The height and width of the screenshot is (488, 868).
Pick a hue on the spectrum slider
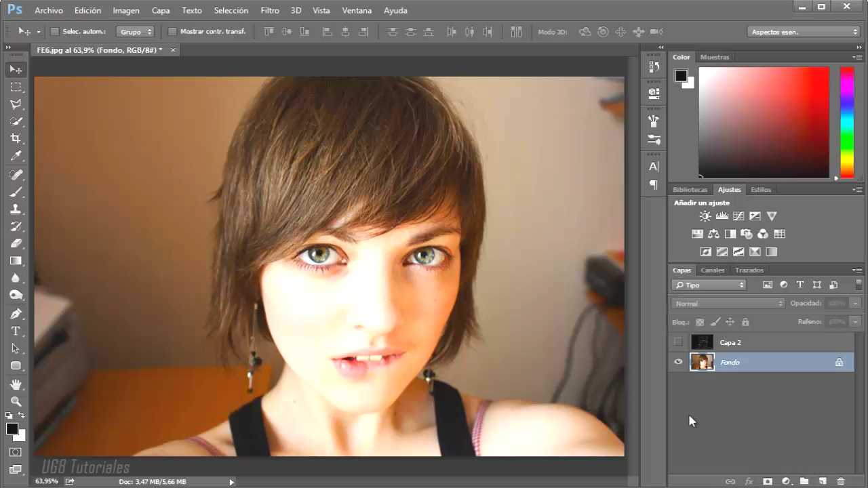pos(847,123)
